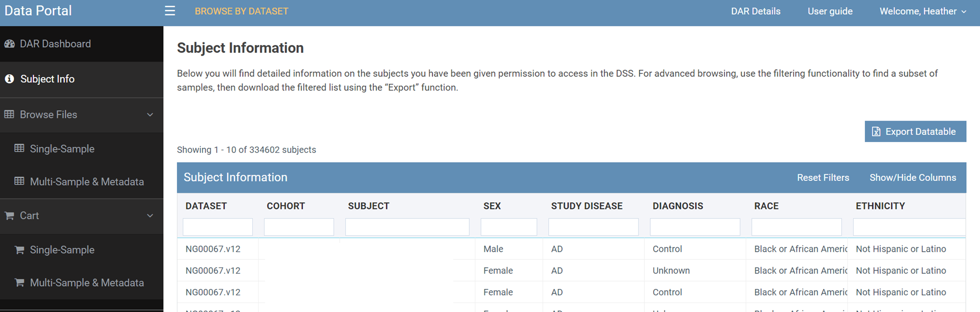Image resolution: width=980 pixels, height=312 pixels.
Task: Open the DAR Details page
Action: pos(756,11)
